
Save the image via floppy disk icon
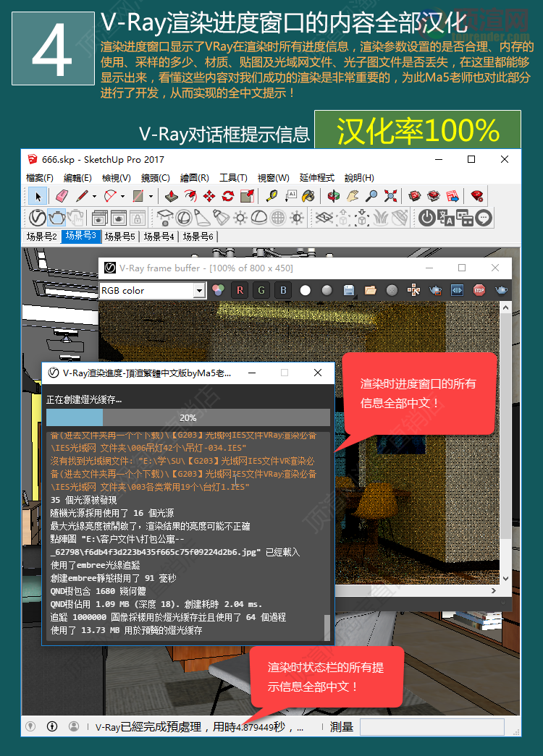348,290
